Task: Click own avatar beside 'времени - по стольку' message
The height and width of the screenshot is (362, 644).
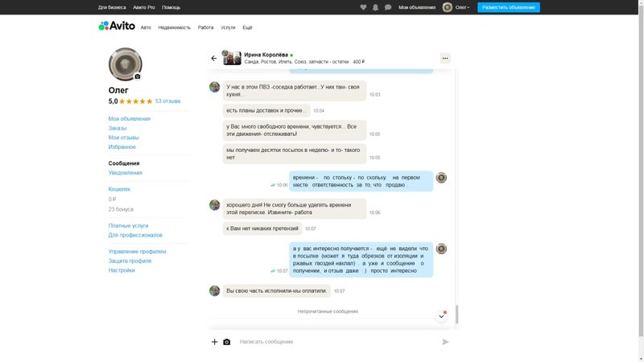Action: (x=441, y=177)
